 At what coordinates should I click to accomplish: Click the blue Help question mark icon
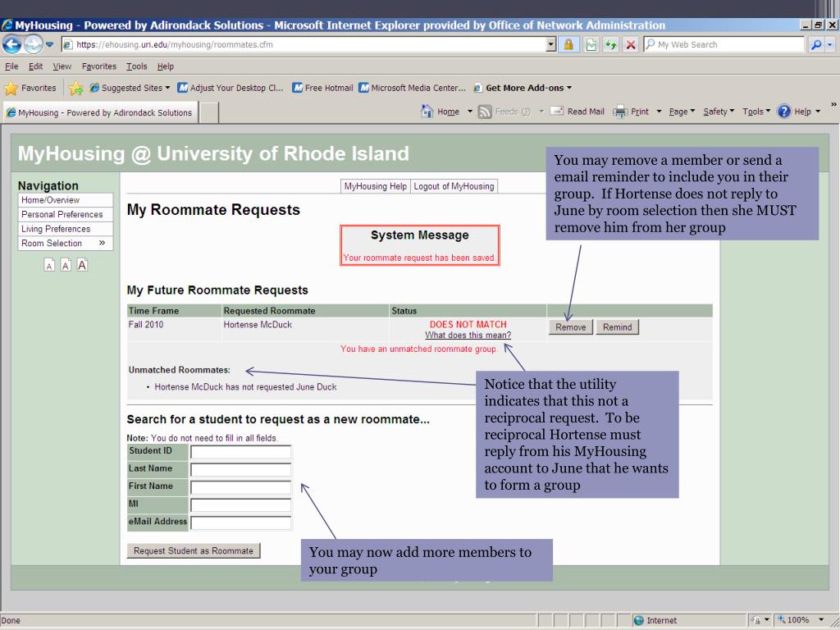pos(783,112)
